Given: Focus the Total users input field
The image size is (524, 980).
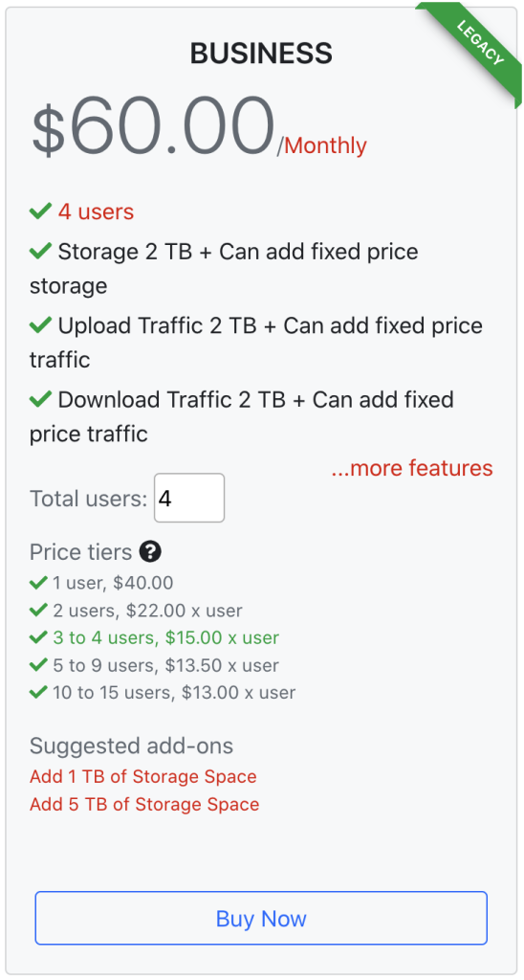Looking at the screenshot, I should (189, 498).
